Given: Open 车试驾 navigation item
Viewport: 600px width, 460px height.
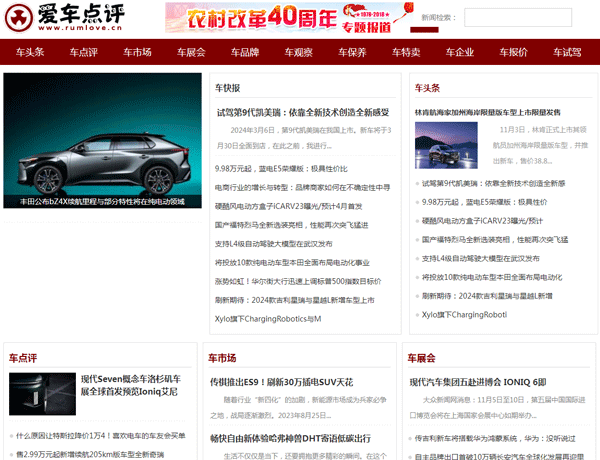Looking at the screenshot, I should coord(567,52).
